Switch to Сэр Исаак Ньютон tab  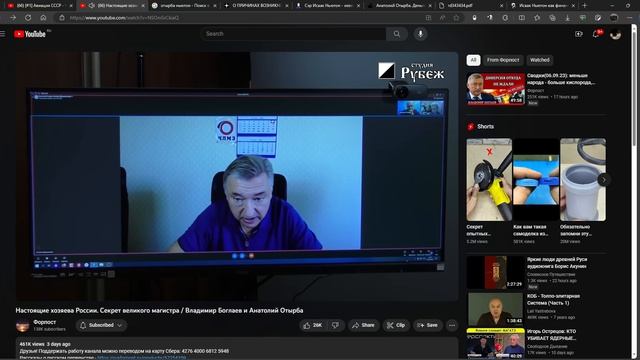(x=329, y=5)
